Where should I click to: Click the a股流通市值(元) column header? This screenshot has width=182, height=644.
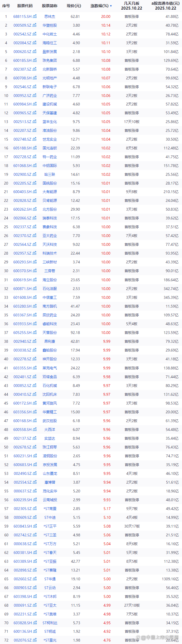(x=166, y=6)
